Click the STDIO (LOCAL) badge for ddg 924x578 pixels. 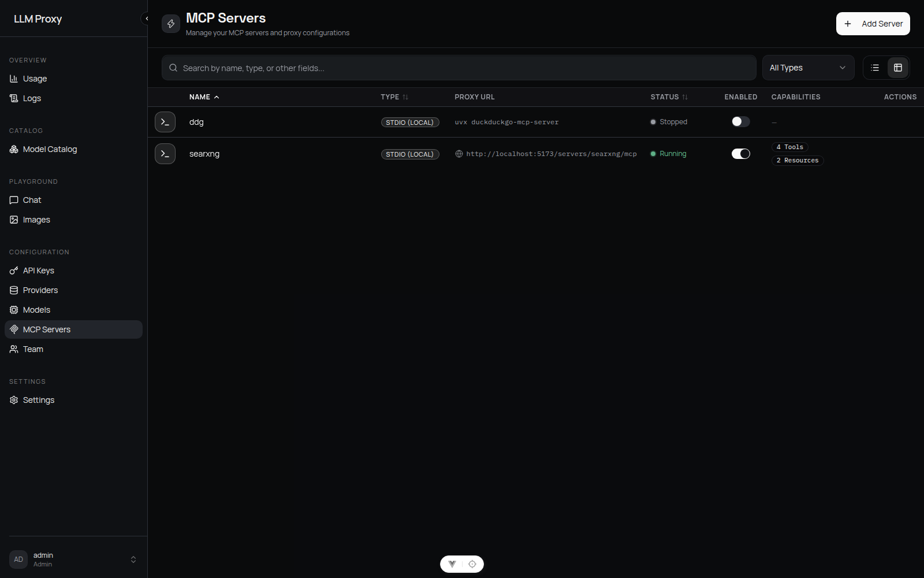click(x=410, y=122)
